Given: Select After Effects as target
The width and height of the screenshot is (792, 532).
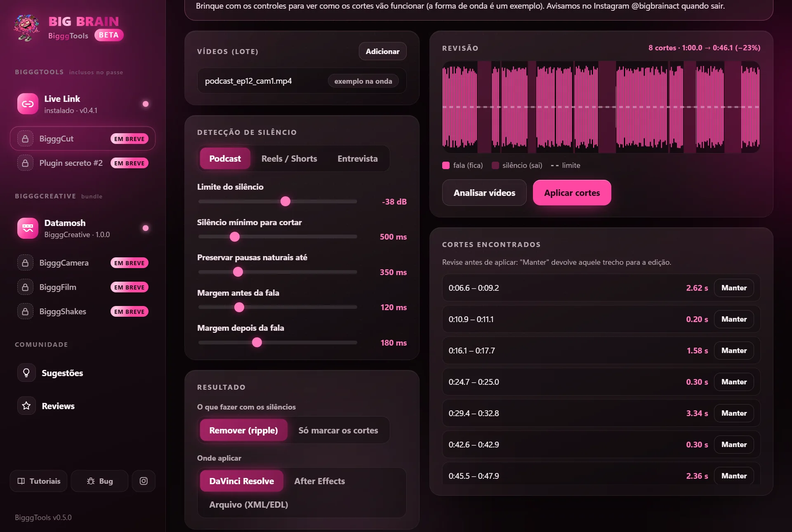Looking at the screenshot, I should [320, 481].
